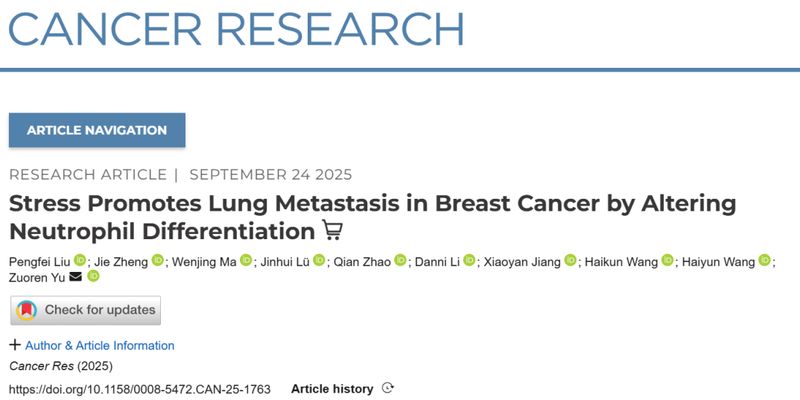
Task: Click Zuoren Yu's ORCID icon
Action: [x=94, y=277]
